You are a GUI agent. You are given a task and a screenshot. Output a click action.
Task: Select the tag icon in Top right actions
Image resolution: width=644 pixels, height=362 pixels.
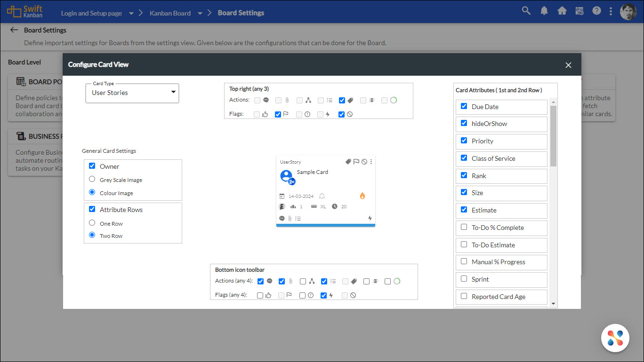pyautogui.click(x=351, y=100)
